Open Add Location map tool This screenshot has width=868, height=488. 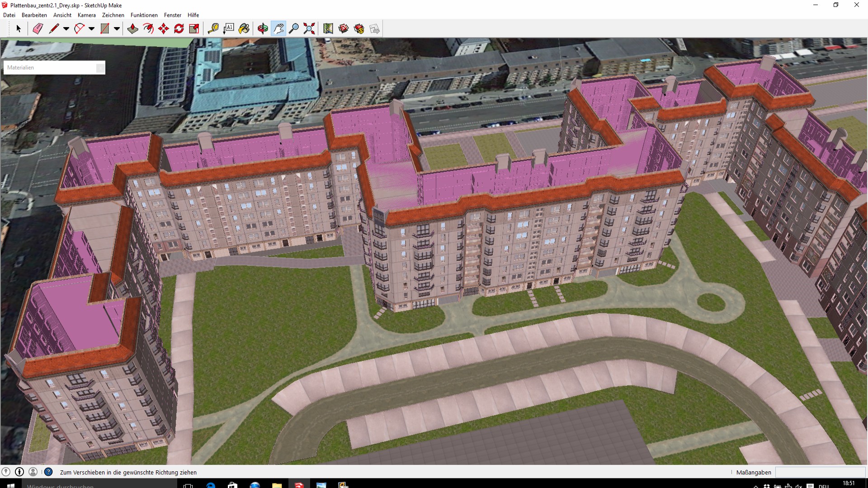click(x=328, y=29)
